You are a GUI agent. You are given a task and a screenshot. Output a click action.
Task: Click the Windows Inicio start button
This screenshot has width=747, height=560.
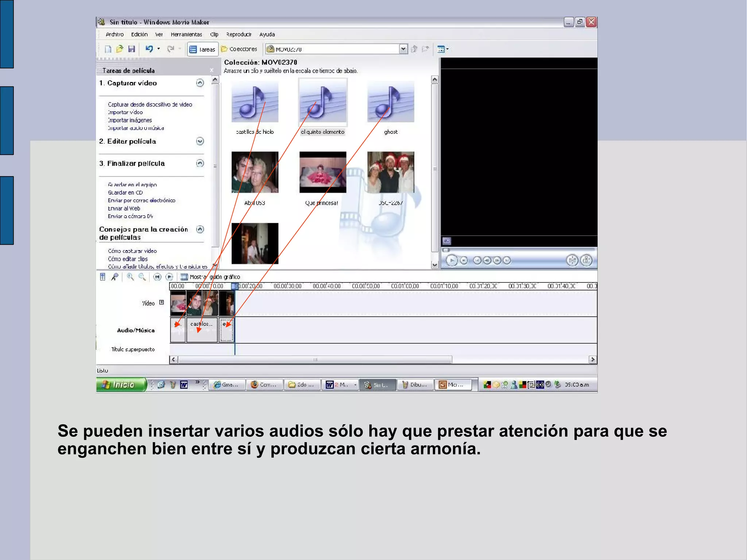point(121,385)
